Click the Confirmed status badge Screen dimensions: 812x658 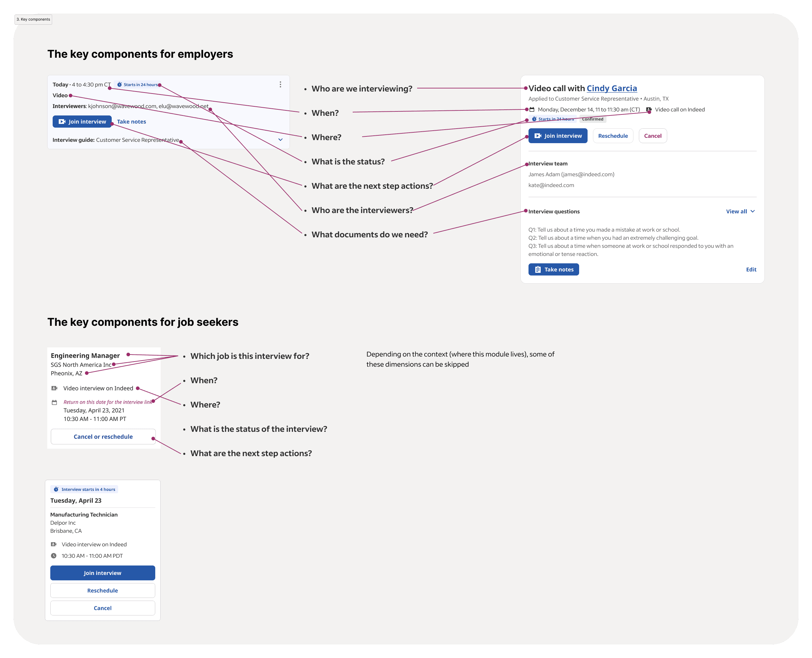tap(592, 119)
